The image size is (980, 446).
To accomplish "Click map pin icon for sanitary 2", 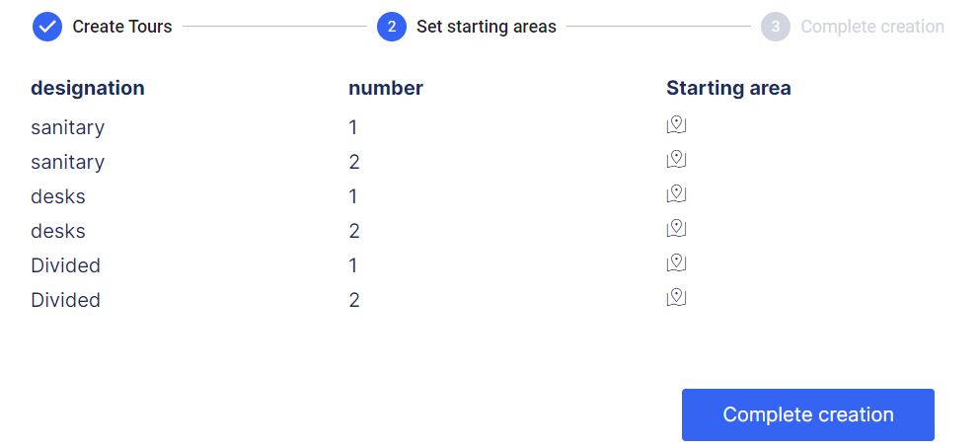I will coord(676,160).
